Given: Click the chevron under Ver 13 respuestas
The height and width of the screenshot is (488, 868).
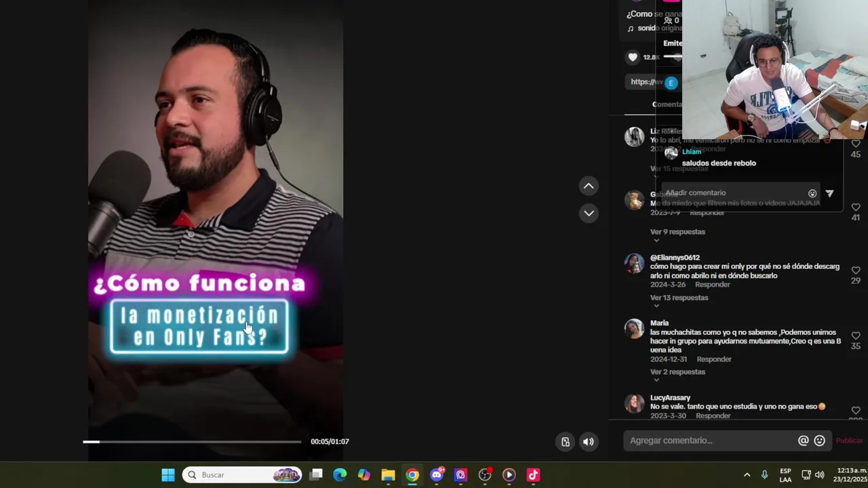Looking at the screenshot, I should [x=656, y=306].
